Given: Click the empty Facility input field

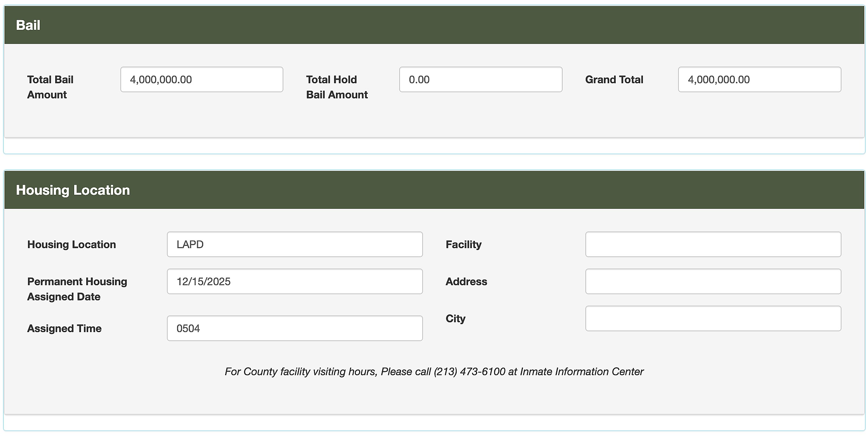Looking at the screenshot, I should tap(713, 244).
